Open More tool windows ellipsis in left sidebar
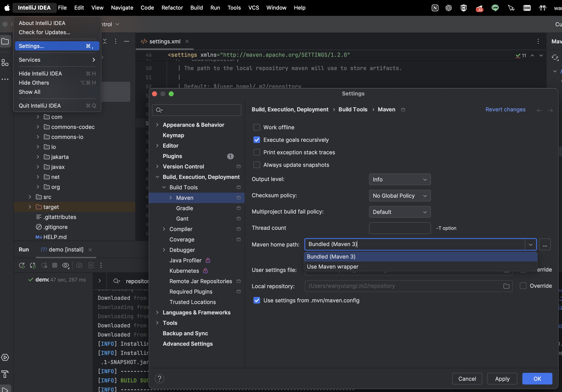This screenshot has width=562, height=392. pos(5,79)
